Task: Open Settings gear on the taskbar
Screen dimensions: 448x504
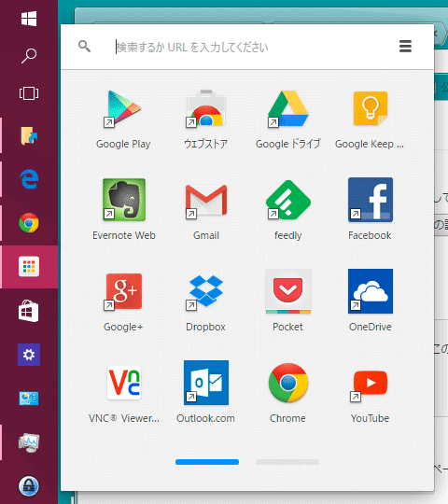Action: [x=29, y=355]
